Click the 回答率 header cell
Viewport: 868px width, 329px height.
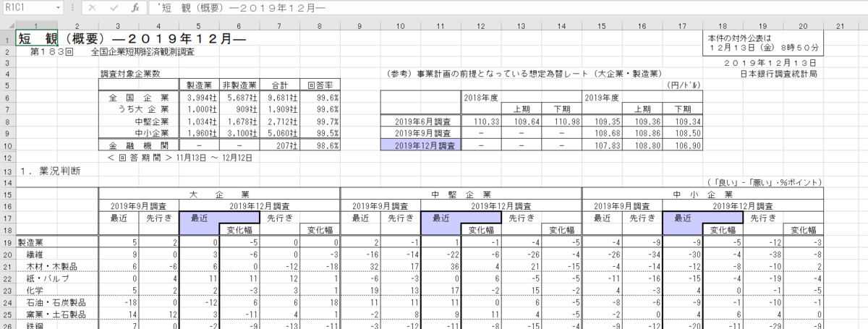[x=319, y=84]
